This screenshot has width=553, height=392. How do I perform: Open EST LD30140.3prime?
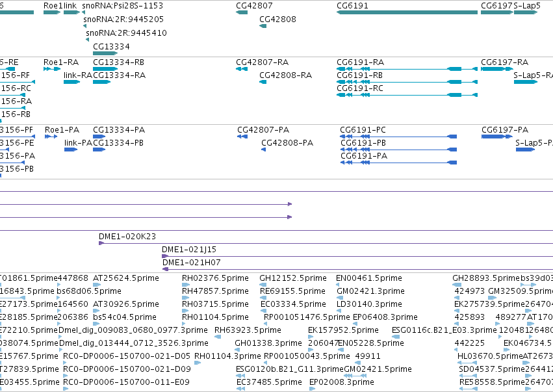point(369,304)
